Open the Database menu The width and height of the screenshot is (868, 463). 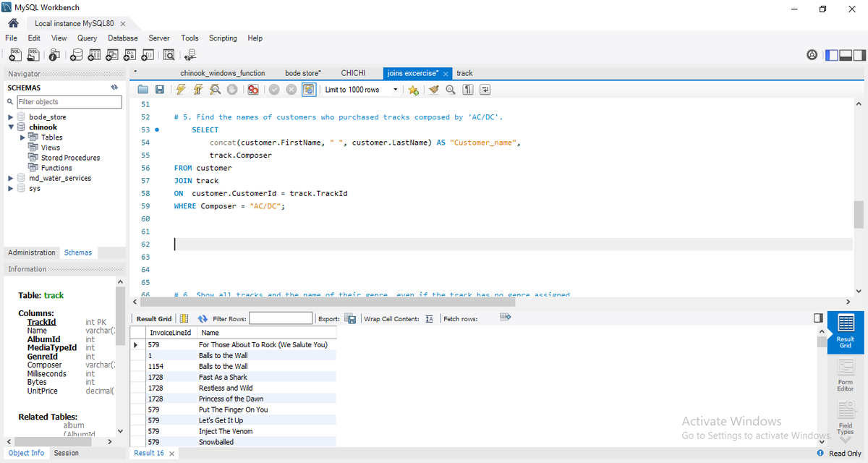pyautogui.click(x=123, y=38)
